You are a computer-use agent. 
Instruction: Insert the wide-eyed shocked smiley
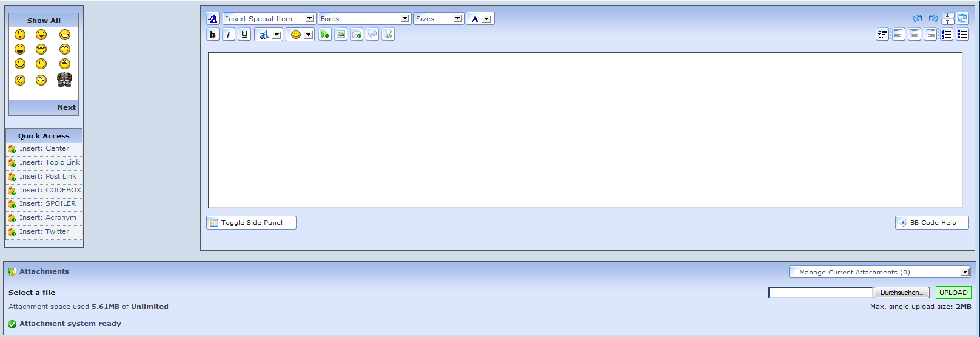(41, 80)
